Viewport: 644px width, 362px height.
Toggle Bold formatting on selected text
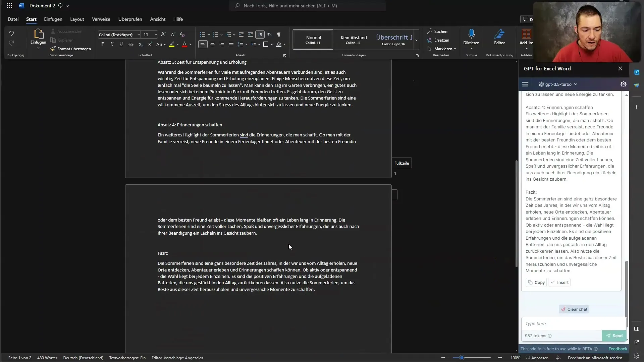pos(103,44)
